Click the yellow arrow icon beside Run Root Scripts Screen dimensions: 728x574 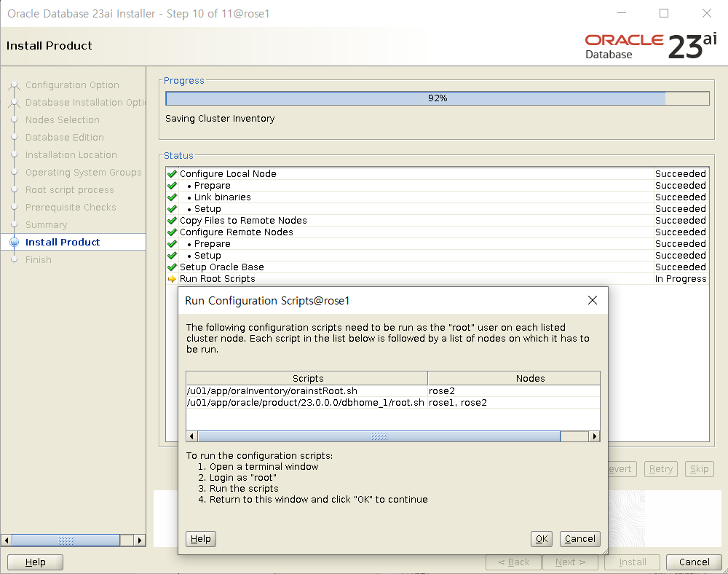tap(172, 279)
